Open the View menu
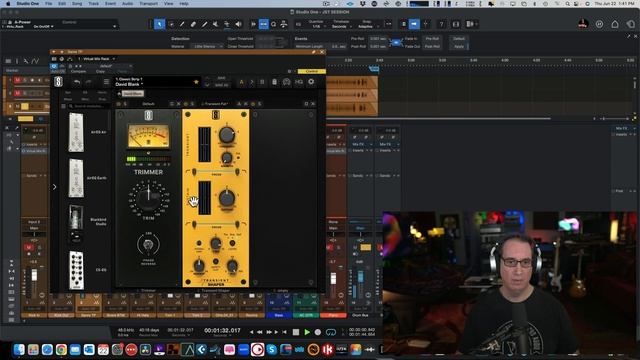The image size is (640, 360). (168, 4)
